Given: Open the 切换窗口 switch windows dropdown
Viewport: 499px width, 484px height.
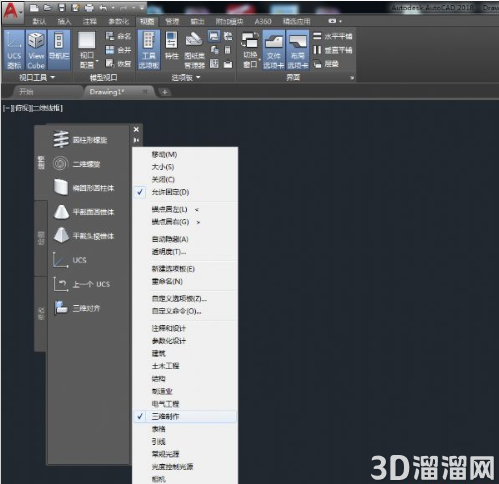Looking at the screenshot, I should pyautogui.click(x=250, y=50).
